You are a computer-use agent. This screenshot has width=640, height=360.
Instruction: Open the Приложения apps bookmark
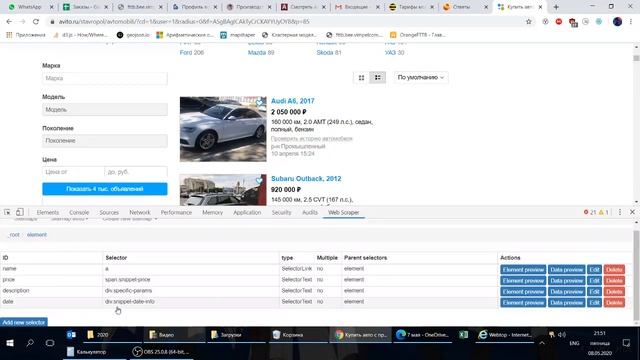click(26, 35)
